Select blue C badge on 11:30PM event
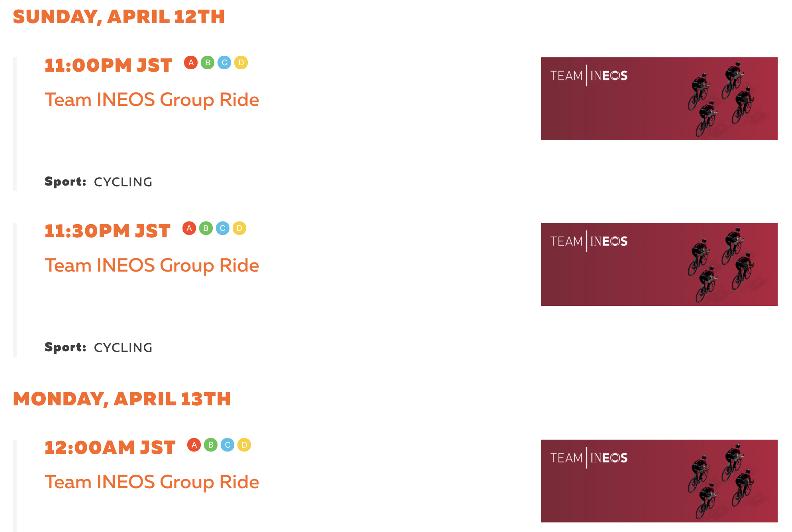This screenshot has height=532, width=792. click(x=223, y=228)
